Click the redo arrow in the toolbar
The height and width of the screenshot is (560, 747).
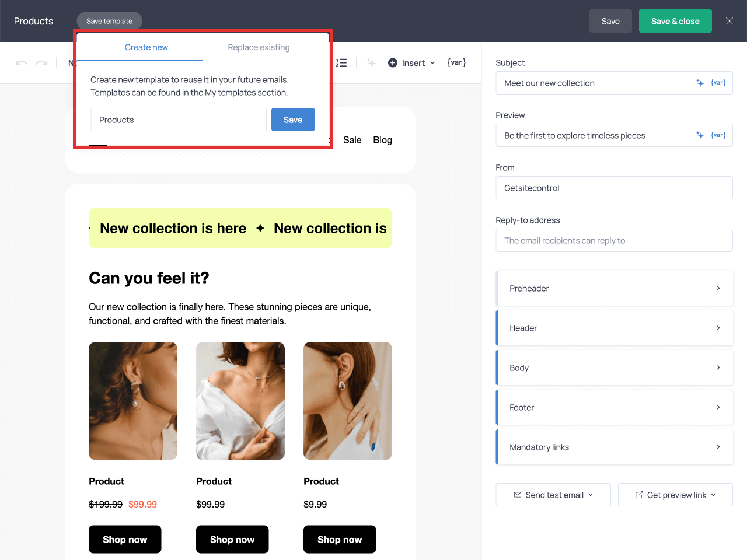[41, 63]
